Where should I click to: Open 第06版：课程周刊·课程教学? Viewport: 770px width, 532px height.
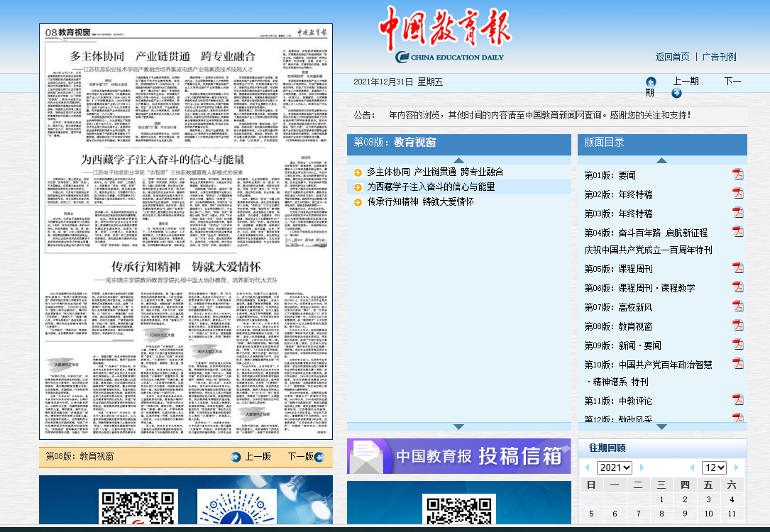pos(639,288)
